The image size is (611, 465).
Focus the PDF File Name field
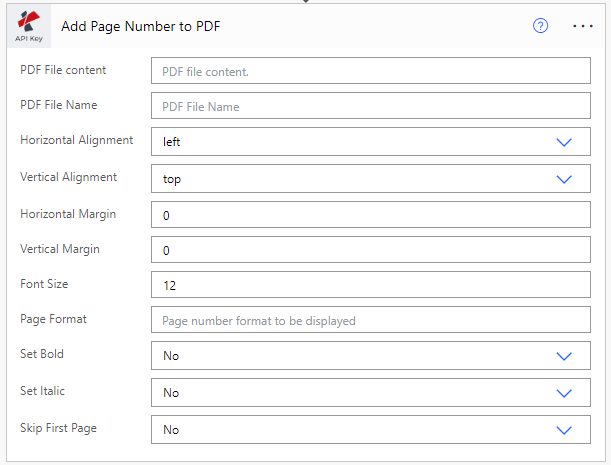pyautogui.click(x=371, y=106)
